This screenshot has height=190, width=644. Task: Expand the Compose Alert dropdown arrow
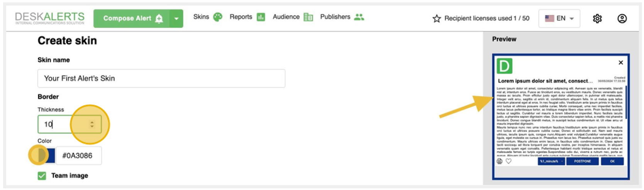tap(176, 19)
